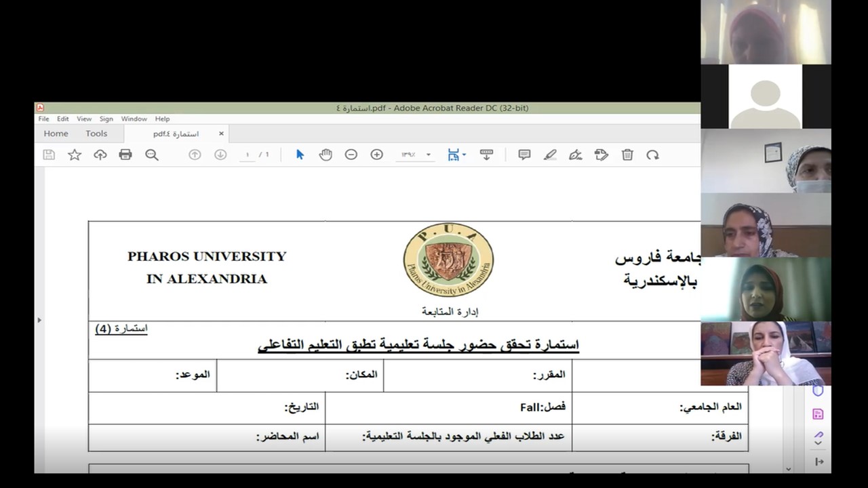868x488 pixels.
Task: Collapse the right tools pane arrow
Action: click(x=819, y=462)
